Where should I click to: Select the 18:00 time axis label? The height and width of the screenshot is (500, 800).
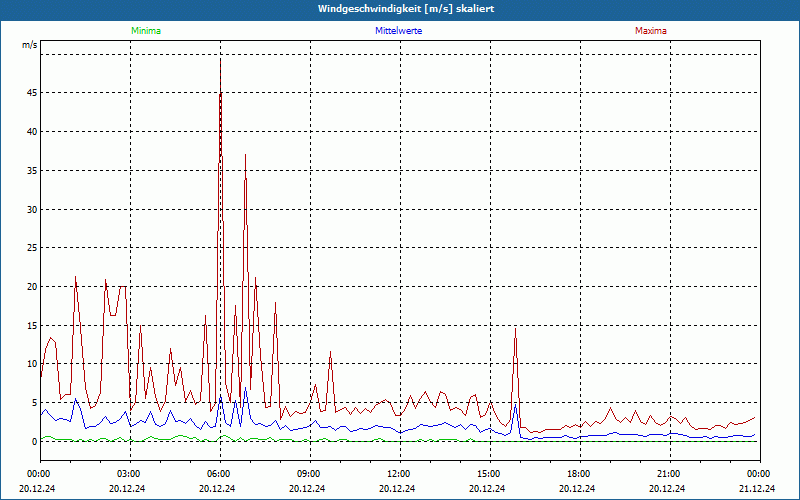click(579, 473)
